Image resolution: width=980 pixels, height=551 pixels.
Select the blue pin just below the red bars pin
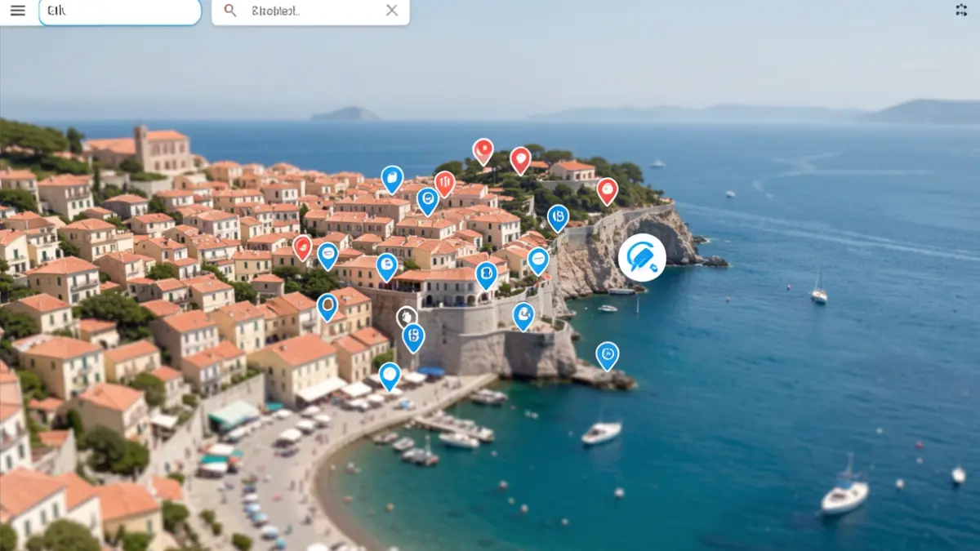[428, 201]
